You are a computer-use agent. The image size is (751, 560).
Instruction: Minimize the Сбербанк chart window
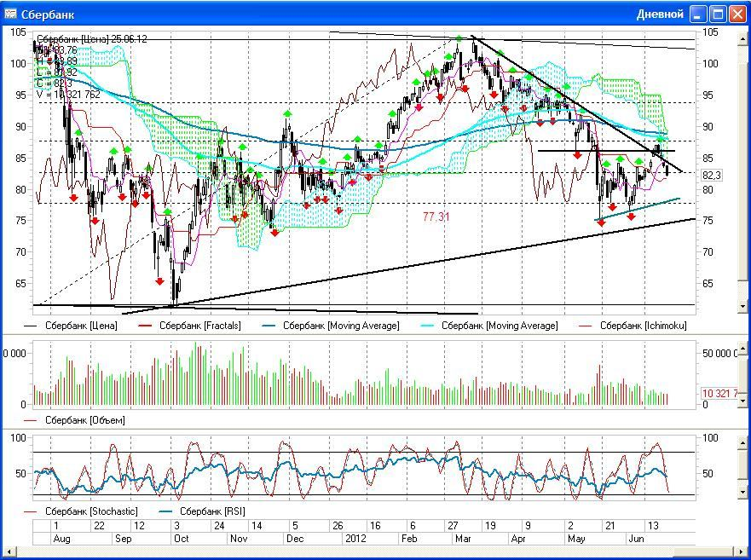pos(698,14)
